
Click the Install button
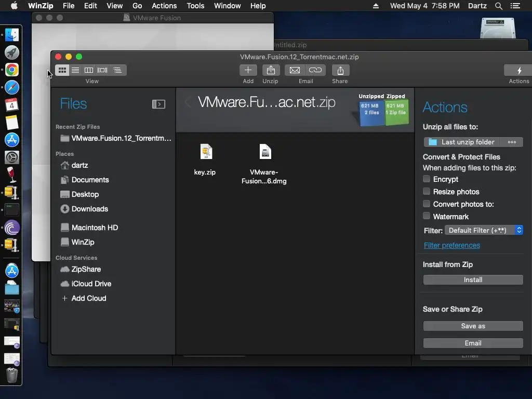pyautogui.click(x=473, y=280)
